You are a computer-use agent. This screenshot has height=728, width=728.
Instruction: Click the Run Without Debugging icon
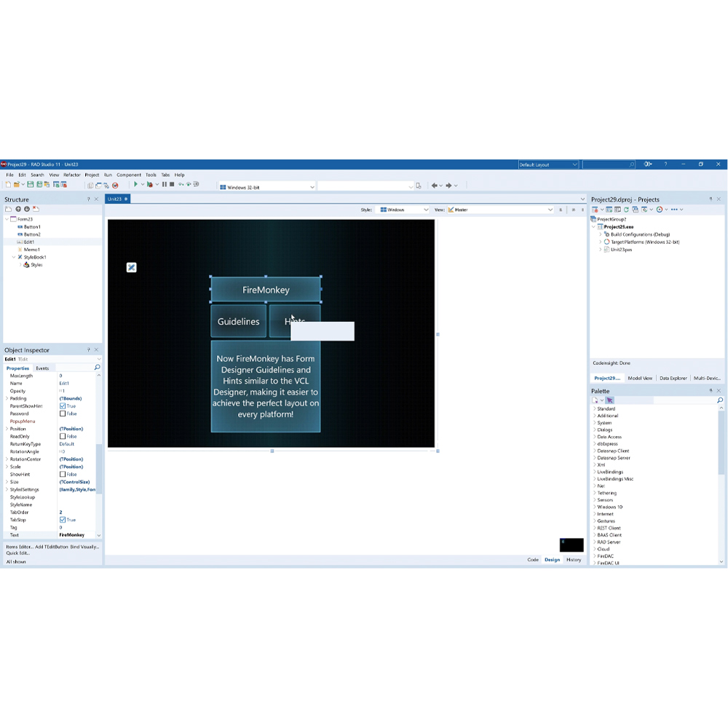coord(149,185)
